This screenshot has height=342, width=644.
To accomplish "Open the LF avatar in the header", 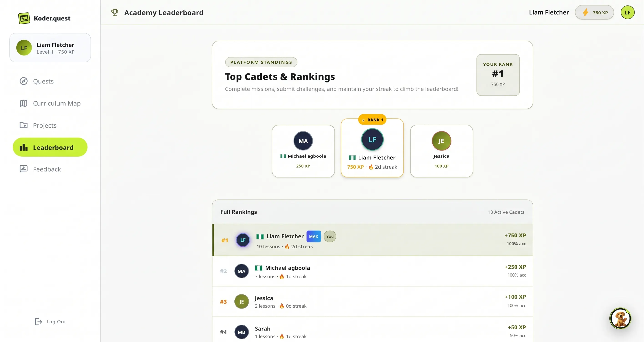I will [627, 13].
